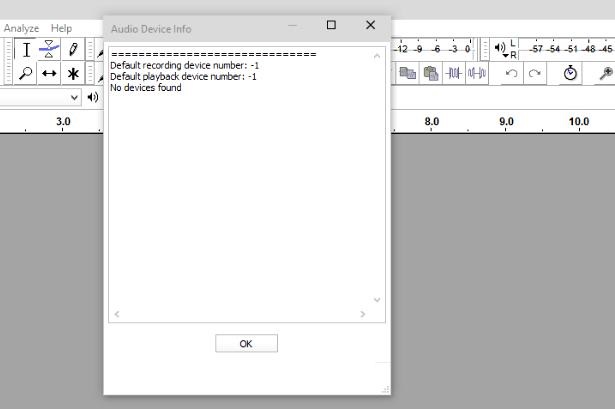Click the 3.0 mark on timeline ruler
Screen dimensions: 615x409
coord(63,122)
